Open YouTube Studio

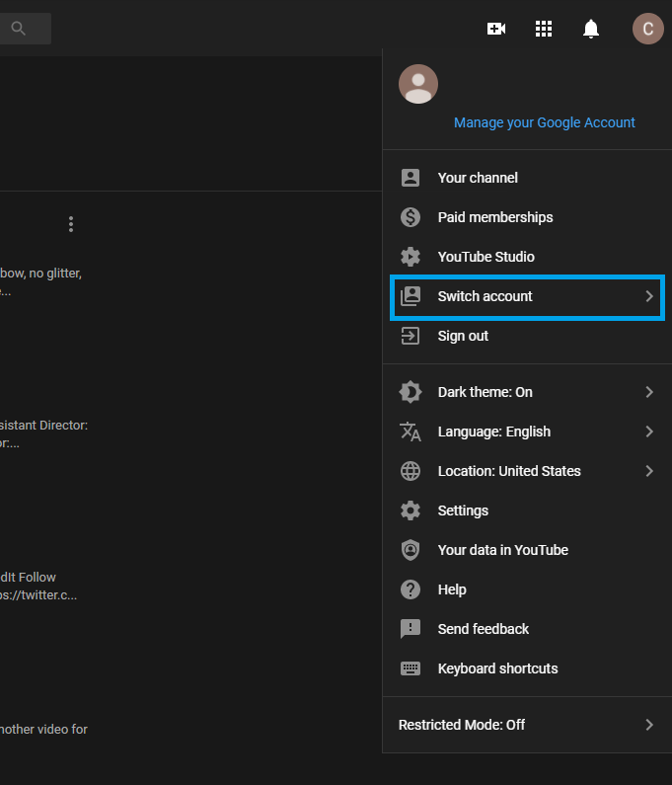527,257
